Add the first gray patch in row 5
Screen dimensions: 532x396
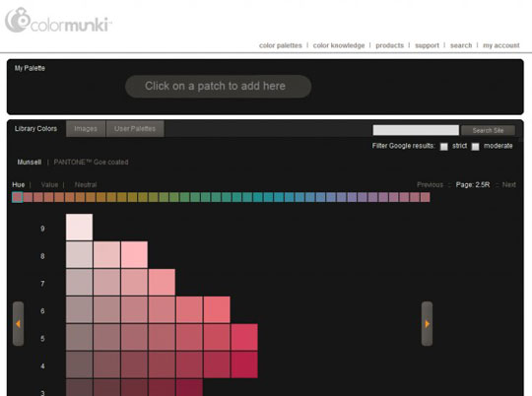click(79, 337)
